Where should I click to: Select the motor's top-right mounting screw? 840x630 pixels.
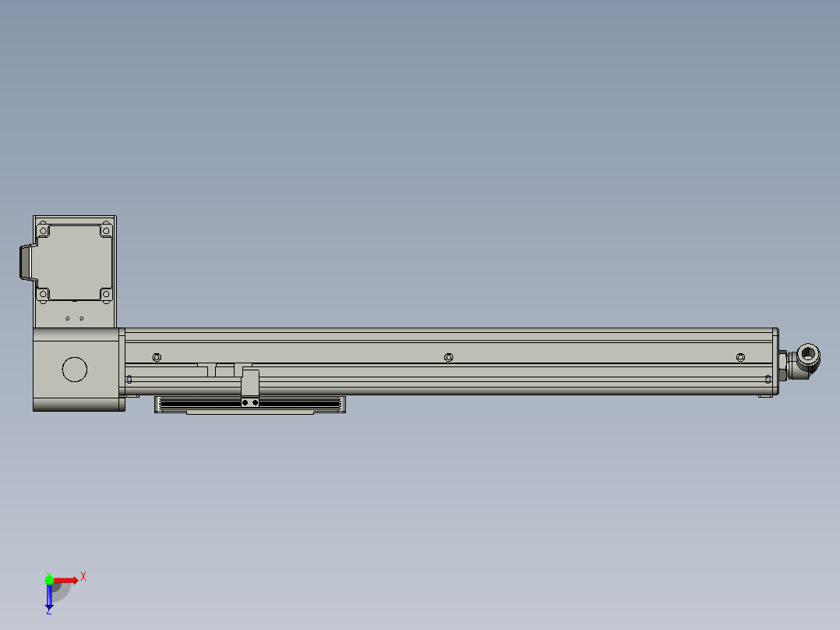click(105, 231)
